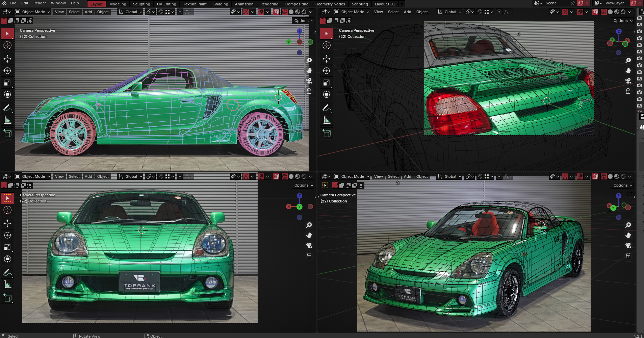Pick the Rotate tool in top-right viewport

tap(327, 71)
